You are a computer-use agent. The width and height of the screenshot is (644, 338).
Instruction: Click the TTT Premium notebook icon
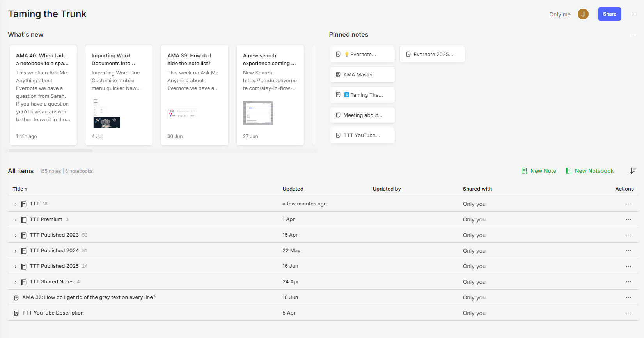coord(24,219)
